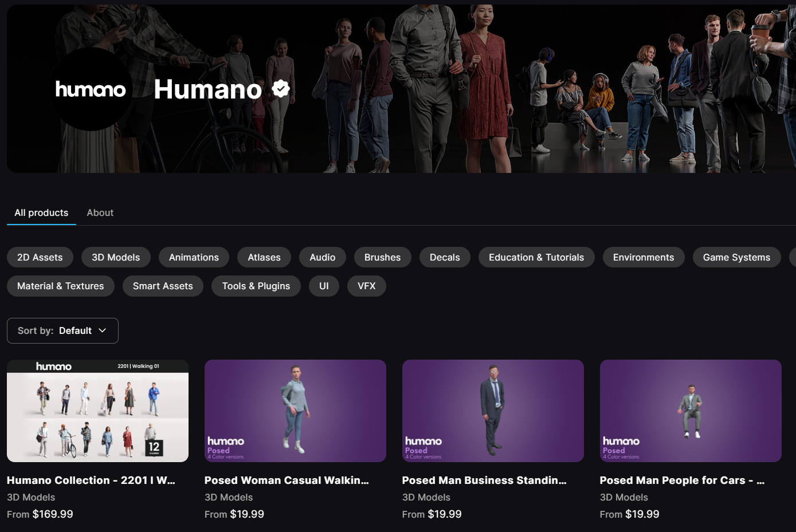Click the verified badge next to Humano
796x532 pixels.
(x=281, y=89)
